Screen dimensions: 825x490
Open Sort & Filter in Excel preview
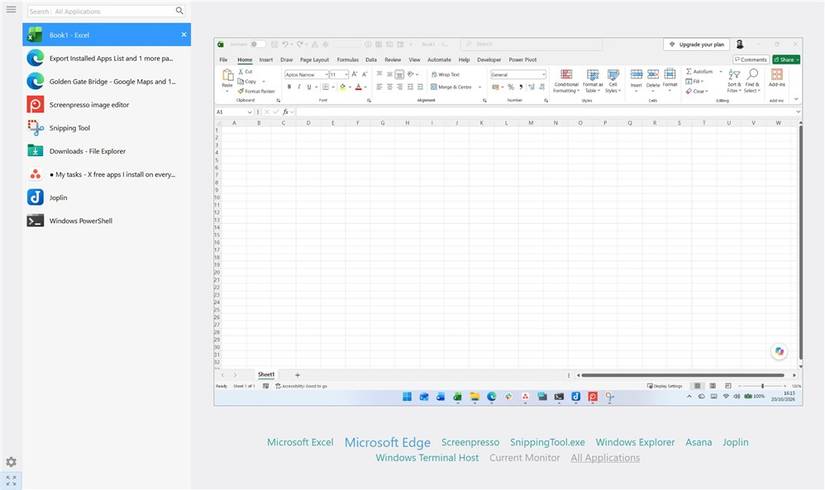734,81
